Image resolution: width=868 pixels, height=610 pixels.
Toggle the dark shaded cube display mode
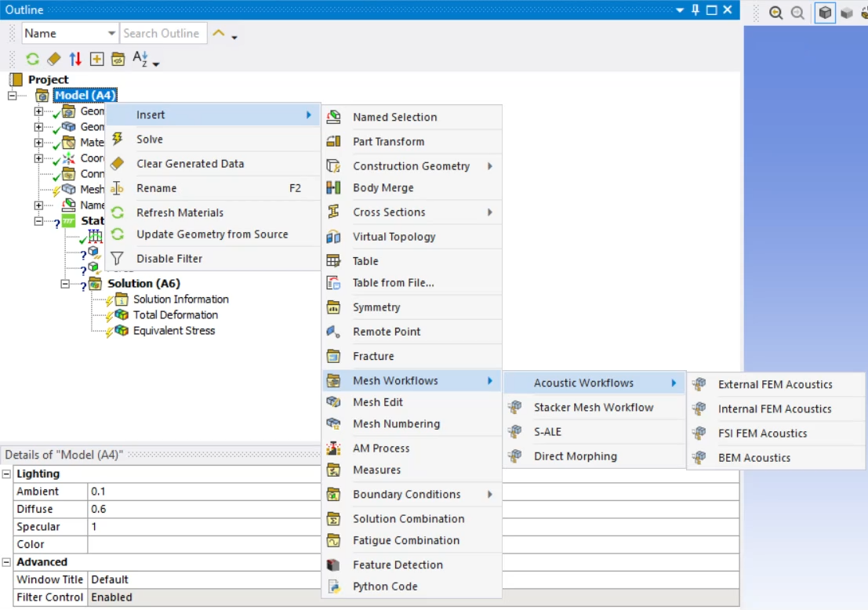tap(825, 13)
